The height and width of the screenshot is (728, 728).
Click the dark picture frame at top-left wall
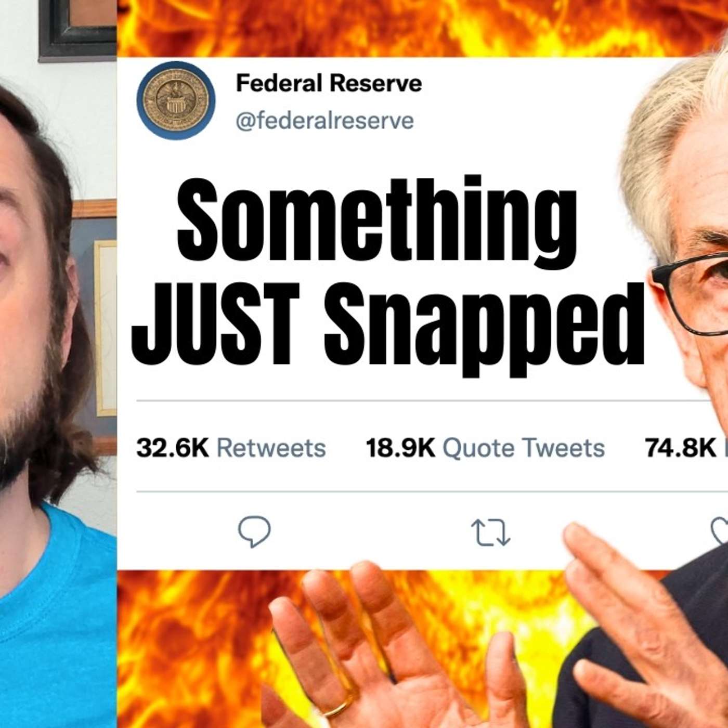(78, 30)
